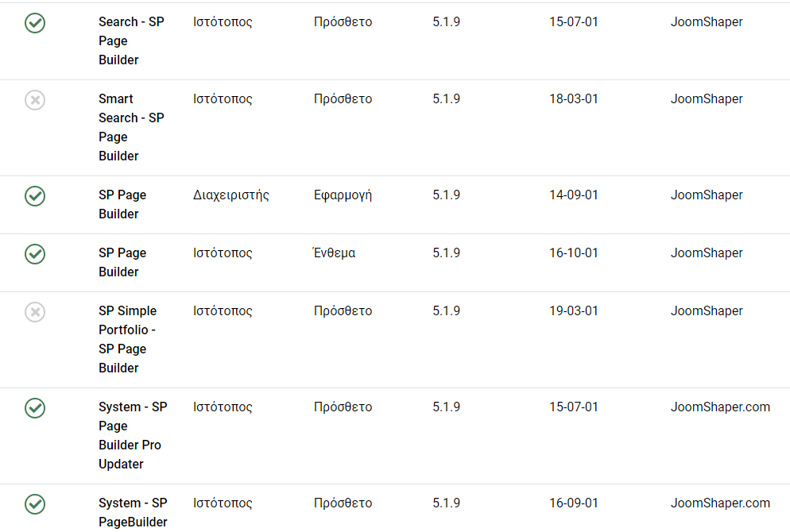Viewport: 790px width, 532px height.
Task: Click green check for SP Page Builder module
Action: 35,253
